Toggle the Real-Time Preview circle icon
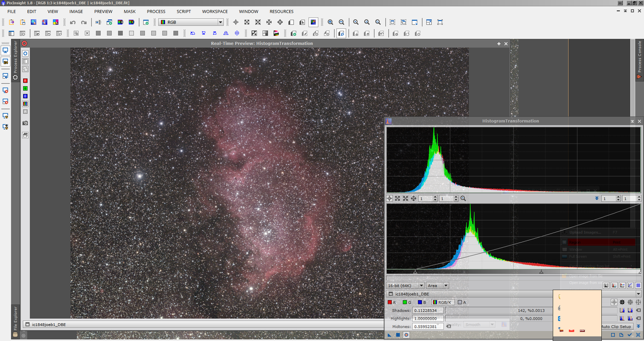644x341 pixels. pos(406,335)
